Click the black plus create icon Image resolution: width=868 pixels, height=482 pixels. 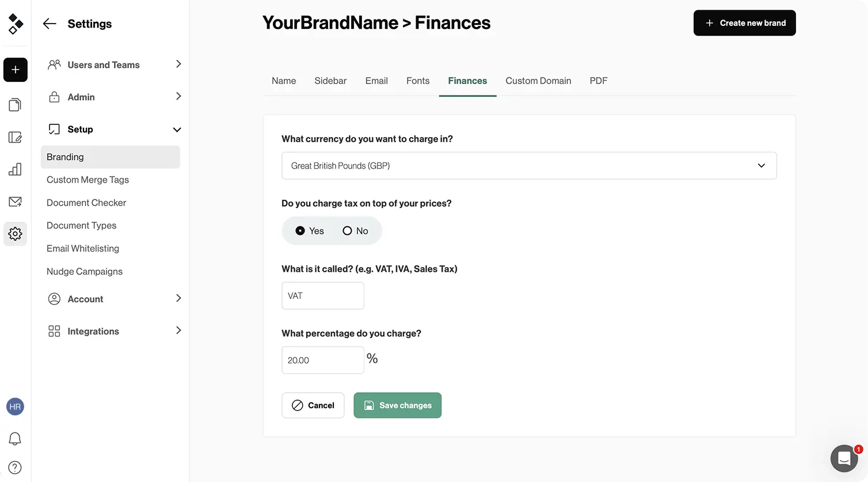[16, 70]
